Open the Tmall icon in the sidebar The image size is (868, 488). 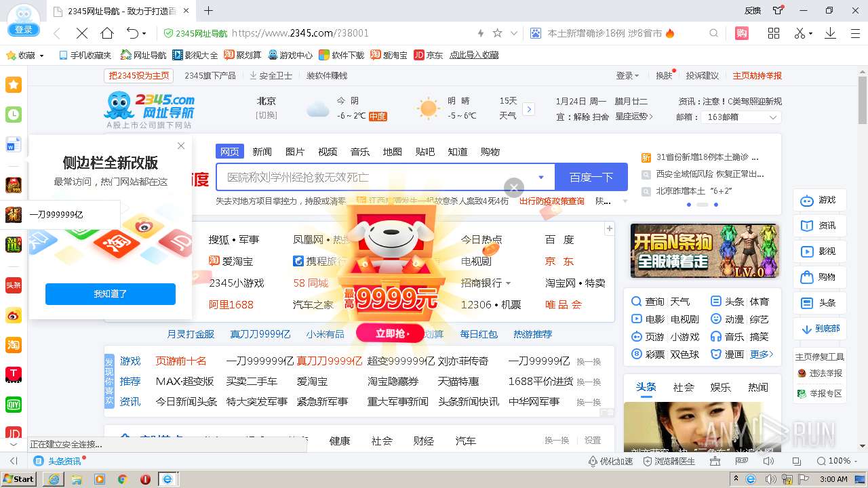pos(14,375)
